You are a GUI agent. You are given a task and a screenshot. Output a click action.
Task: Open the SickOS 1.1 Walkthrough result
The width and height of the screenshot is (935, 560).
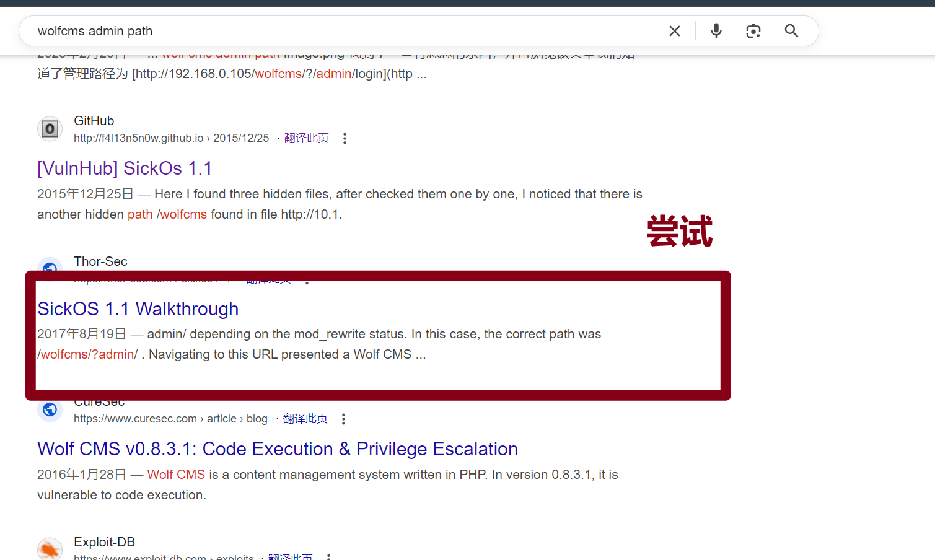tap(138, 308)
